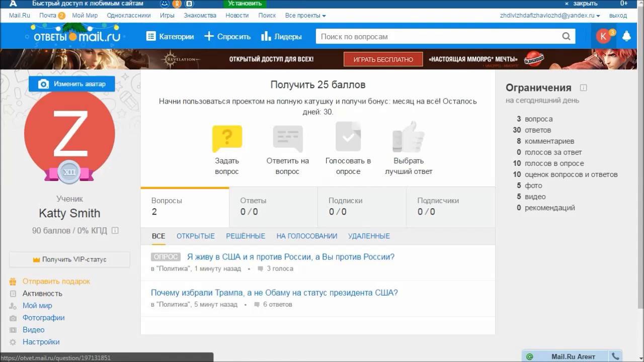Click the comment icon beside 6 ответов

[257, 305]
